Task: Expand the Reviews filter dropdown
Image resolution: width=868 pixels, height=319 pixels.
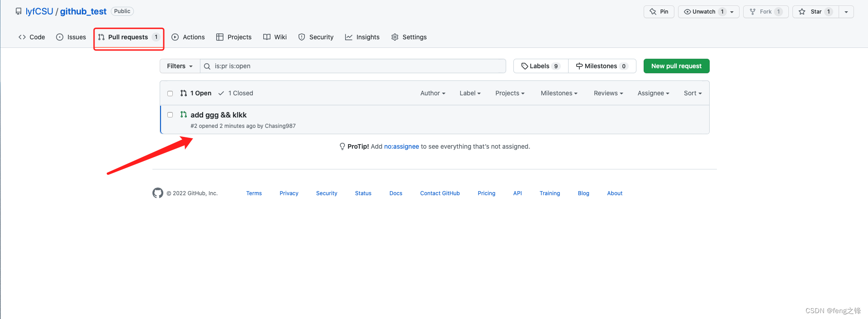Action: pos(608,93)
